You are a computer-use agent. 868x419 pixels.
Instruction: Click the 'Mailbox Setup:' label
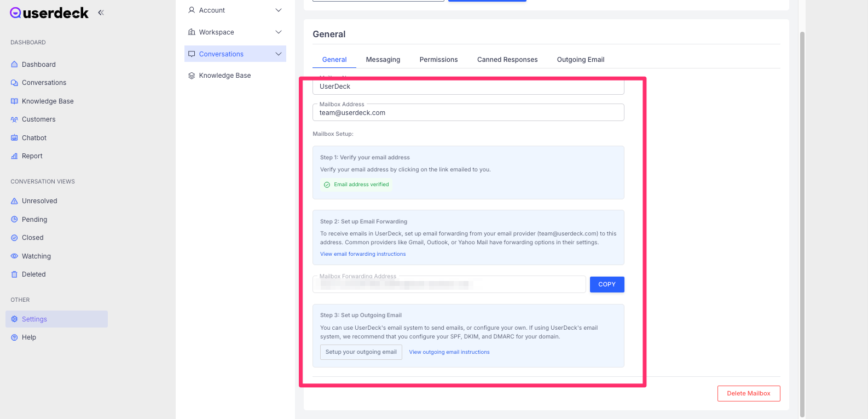coord(333,134)
